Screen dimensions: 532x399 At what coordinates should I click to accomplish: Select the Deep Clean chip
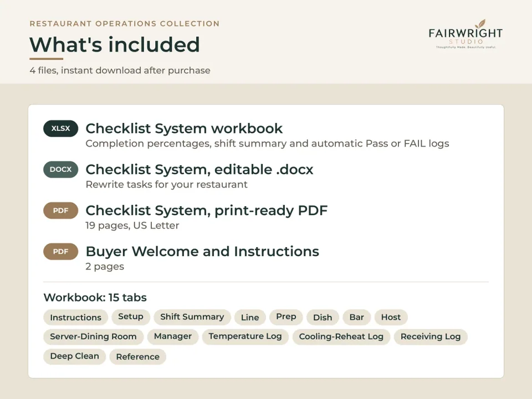point(75,356)
